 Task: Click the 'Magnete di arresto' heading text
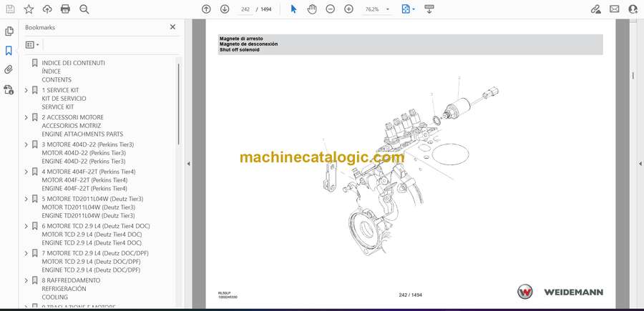pyautogui.click(x=241, y=39)
